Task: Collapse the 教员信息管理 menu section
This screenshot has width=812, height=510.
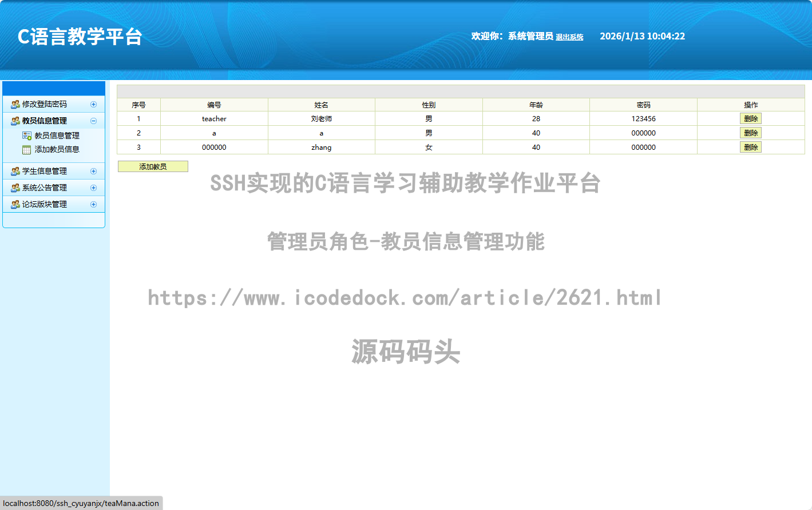Action: pos(93,121)
